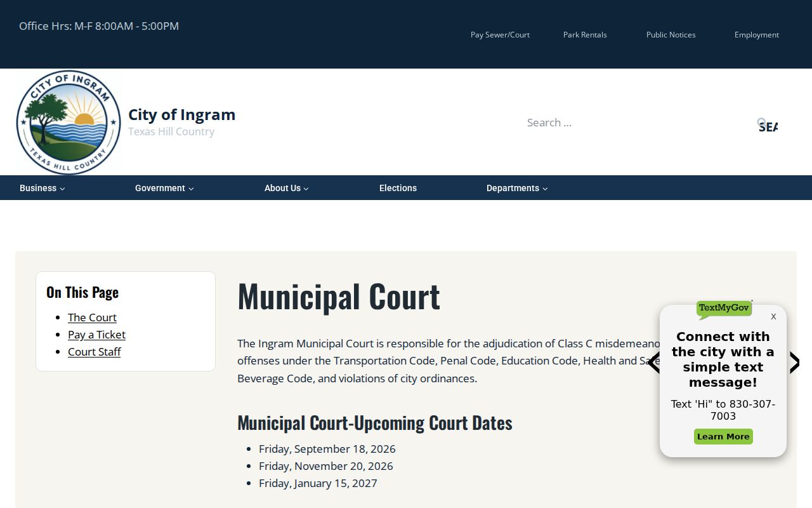
Task: Jump to Court Staff section
Action: (x=94, y=352)
